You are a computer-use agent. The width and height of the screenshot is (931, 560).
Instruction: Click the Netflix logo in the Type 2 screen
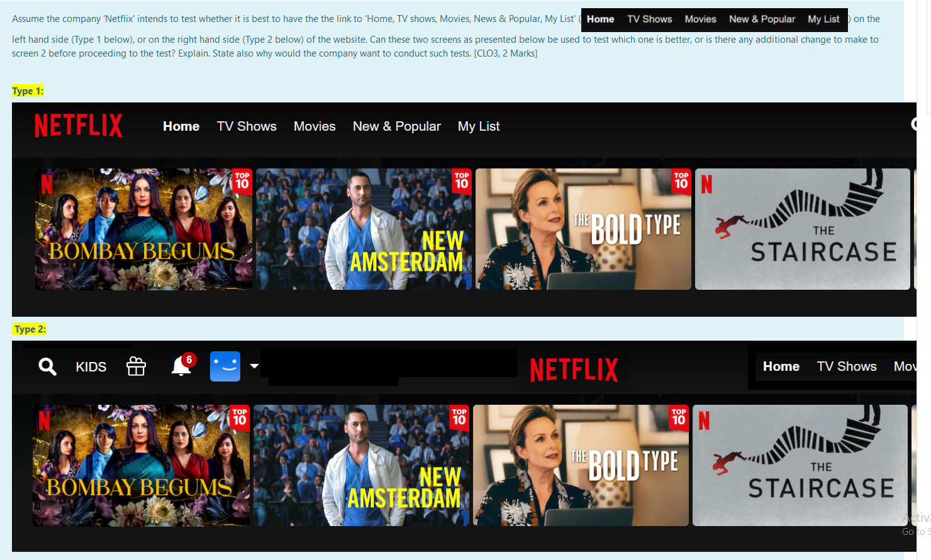574,370
